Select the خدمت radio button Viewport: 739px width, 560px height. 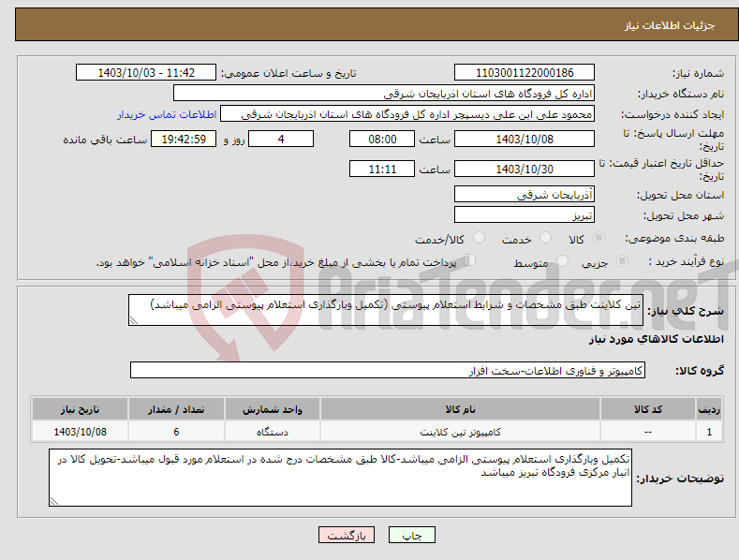[x=545, y=238]
